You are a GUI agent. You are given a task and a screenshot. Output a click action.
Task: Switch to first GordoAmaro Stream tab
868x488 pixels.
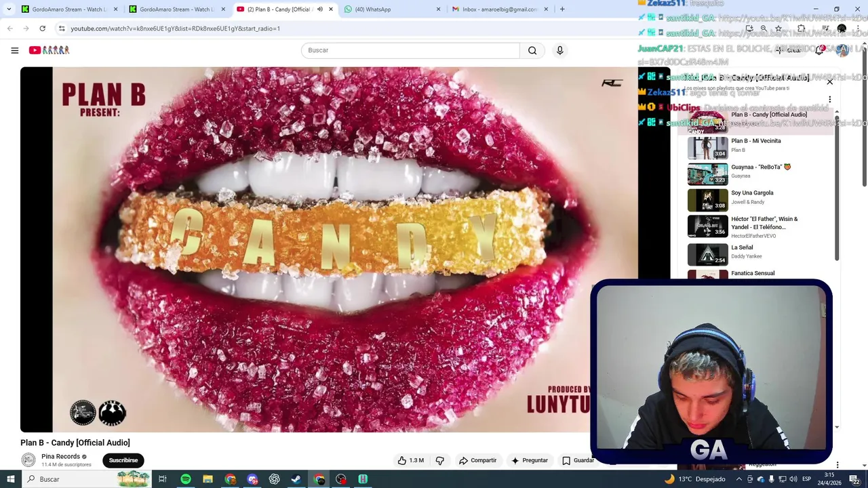pyautogui.click(x=68, y=9)
